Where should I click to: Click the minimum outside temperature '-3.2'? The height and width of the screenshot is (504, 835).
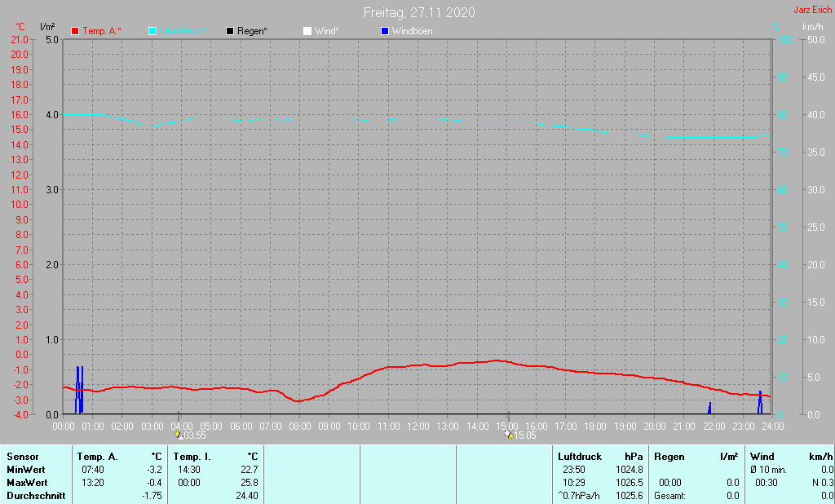(154, 470)
